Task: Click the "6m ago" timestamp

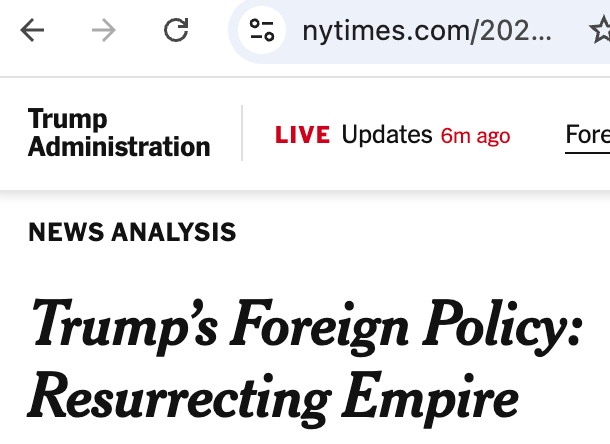Action: click(x=475, y=136)
